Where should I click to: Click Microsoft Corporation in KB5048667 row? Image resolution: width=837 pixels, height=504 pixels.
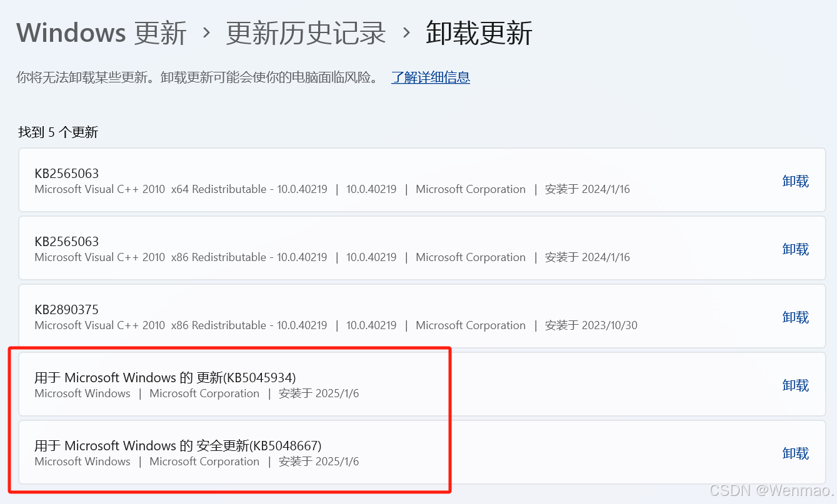(x=204, y=462)
